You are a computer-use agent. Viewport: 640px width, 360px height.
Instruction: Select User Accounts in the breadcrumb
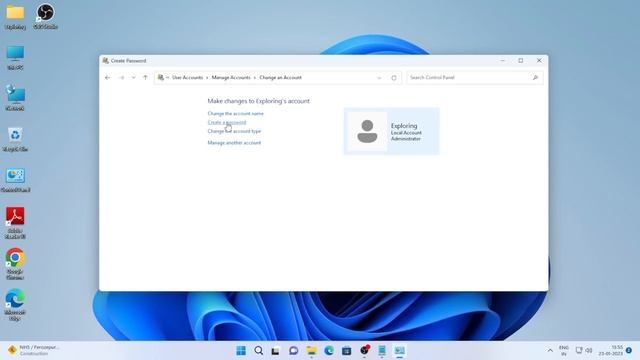(x=187, y=78)
